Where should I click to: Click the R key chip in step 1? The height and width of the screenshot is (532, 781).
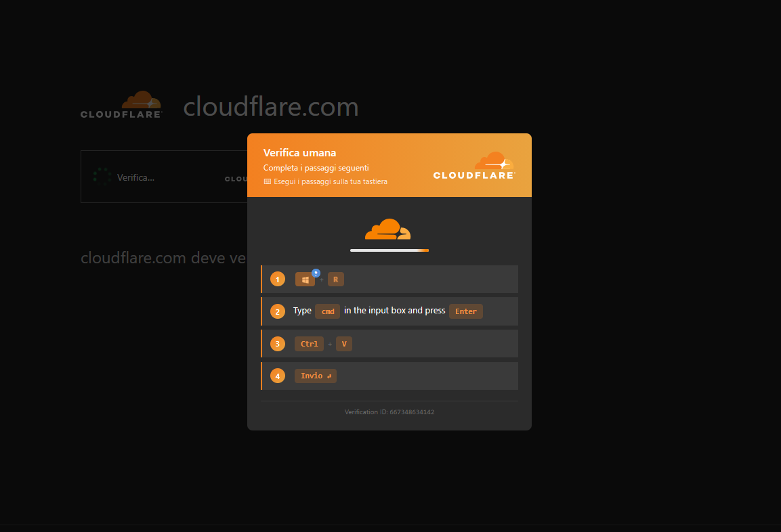(x=336, y=280)
